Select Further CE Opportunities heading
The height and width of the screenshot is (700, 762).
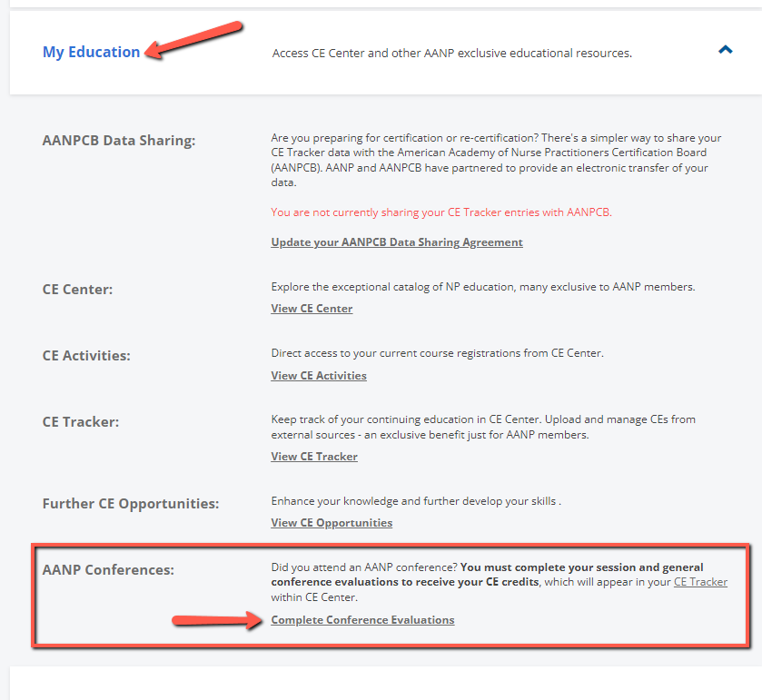(130, 504)
